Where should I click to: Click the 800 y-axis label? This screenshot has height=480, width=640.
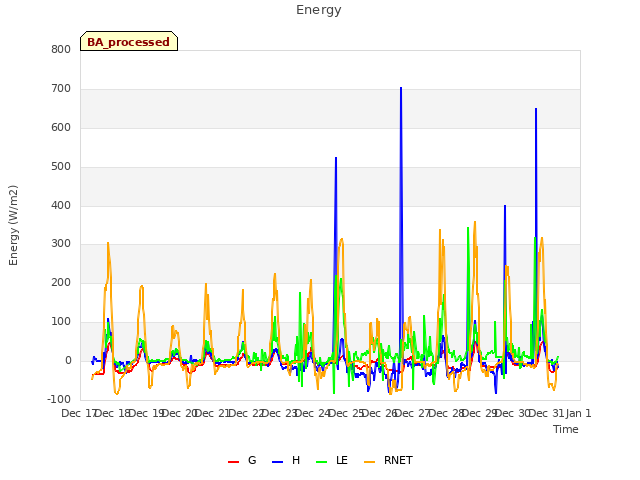click(x=61, y=50)
